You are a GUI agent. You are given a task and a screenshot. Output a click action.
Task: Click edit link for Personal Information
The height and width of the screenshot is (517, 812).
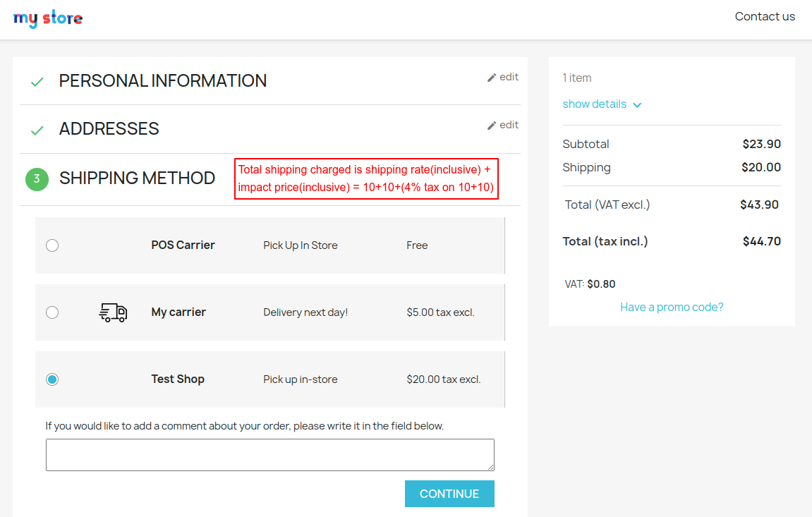pos(509,77)
